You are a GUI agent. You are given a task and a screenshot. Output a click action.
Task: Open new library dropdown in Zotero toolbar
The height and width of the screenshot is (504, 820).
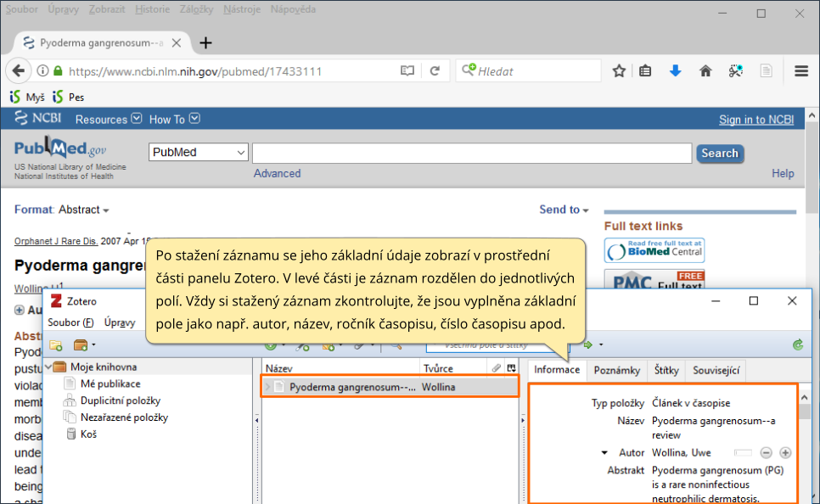tap(85, 345)
